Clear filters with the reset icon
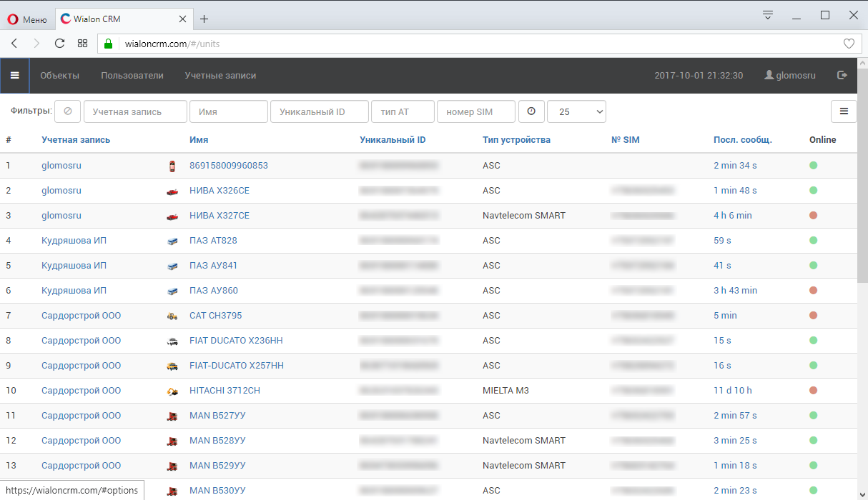868x500 pixels. coord(67,111)
